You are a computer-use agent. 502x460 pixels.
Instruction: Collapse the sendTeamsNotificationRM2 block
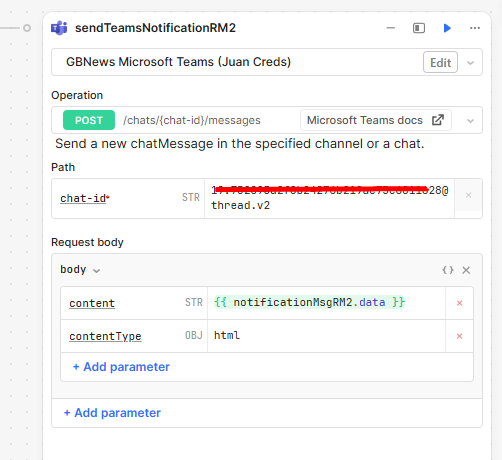pyautogui.click(x=391, y=28)
